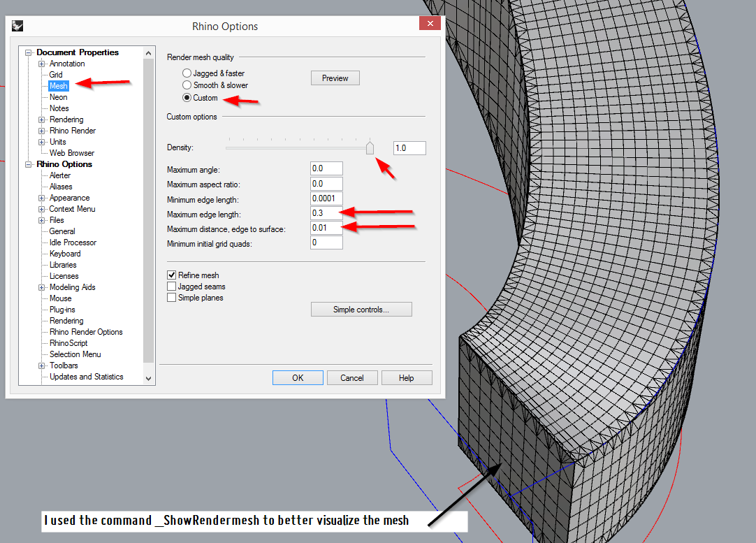Click the Maximum edge length field
Screen dimensions: 756x543
tap(326, 213)
